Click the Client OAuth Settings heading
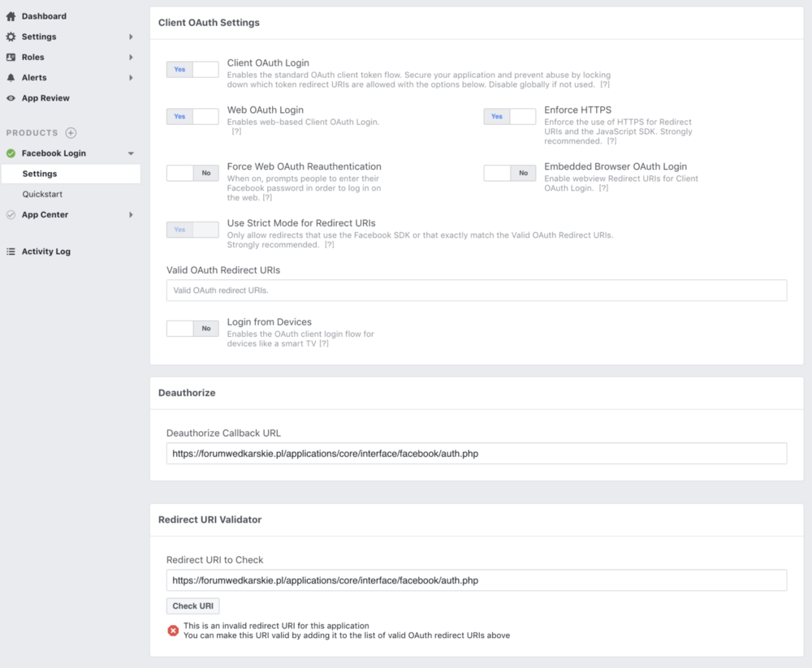Image resolution: width=812 pixels, height=668 pixels. tap(209, 23)
